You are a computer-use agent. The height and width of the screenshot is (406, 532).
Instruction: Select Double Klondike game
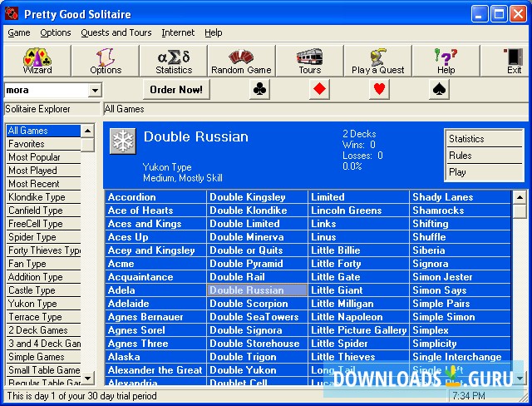[x=257, y=210]
